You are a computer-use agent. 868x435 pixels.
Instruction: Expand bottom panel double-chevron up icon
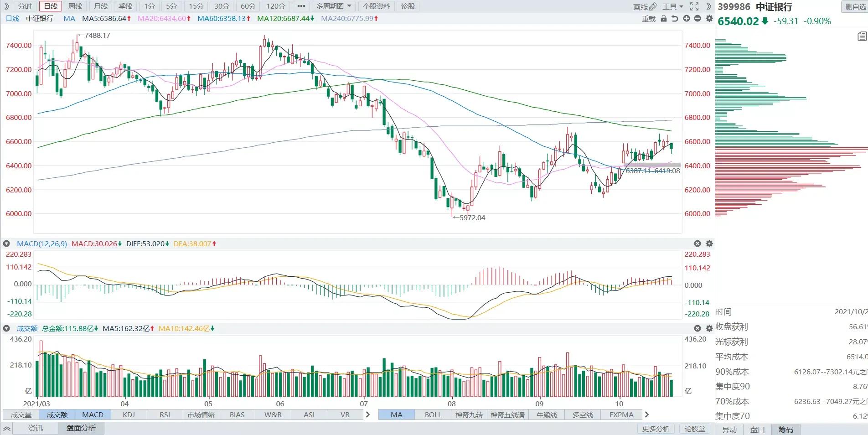click(x=6, y=429)
